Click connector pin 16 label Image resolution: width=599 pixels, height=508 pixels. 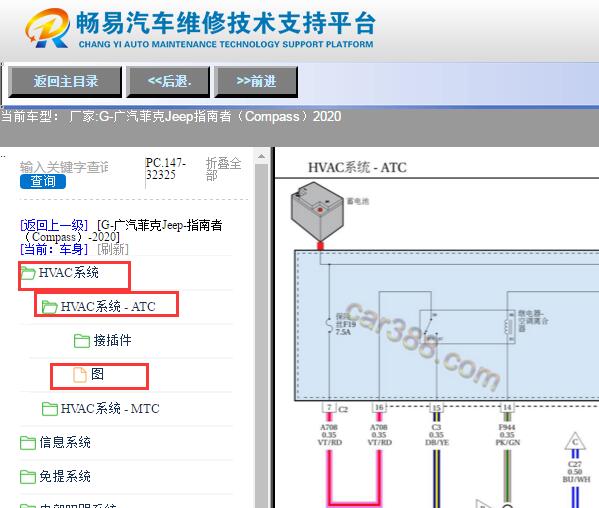[379, 408]
